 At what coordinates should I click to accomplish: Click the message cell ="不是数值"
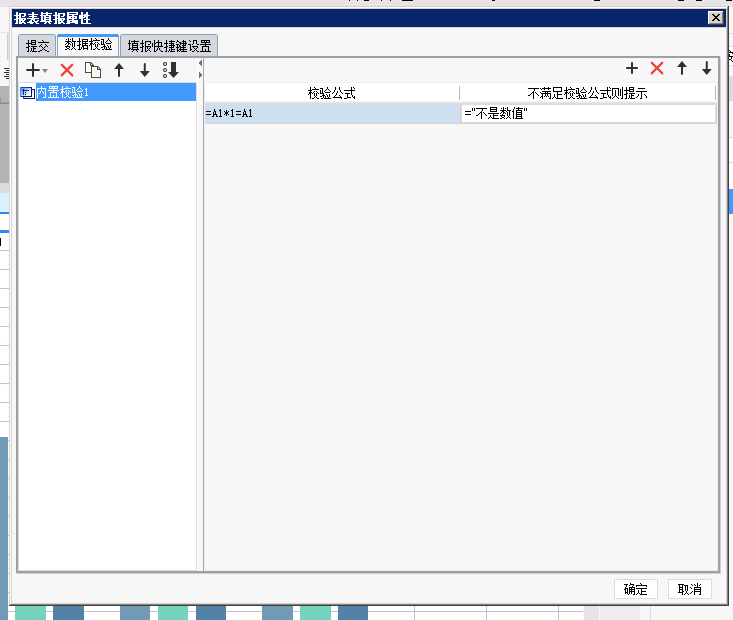tap(588, 114)
